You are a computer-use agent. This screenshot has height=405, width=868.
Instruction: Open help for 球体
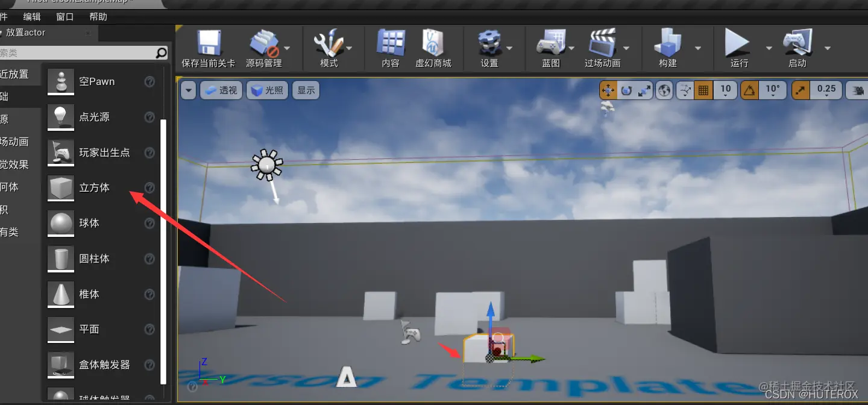point(150,223)
